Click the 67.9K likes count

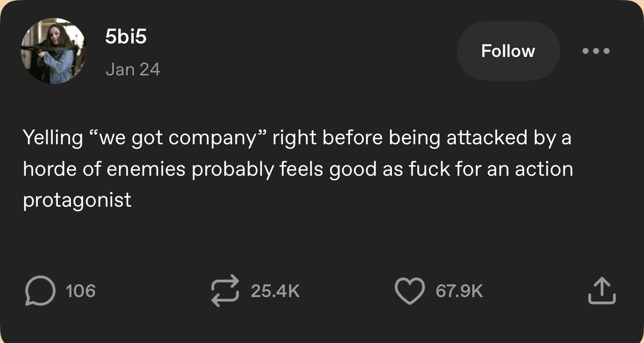459,291
